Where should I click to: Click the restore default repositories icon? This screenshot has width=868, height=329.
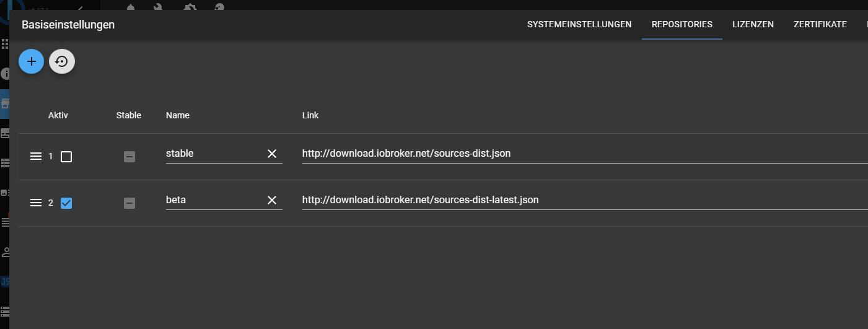62,61
